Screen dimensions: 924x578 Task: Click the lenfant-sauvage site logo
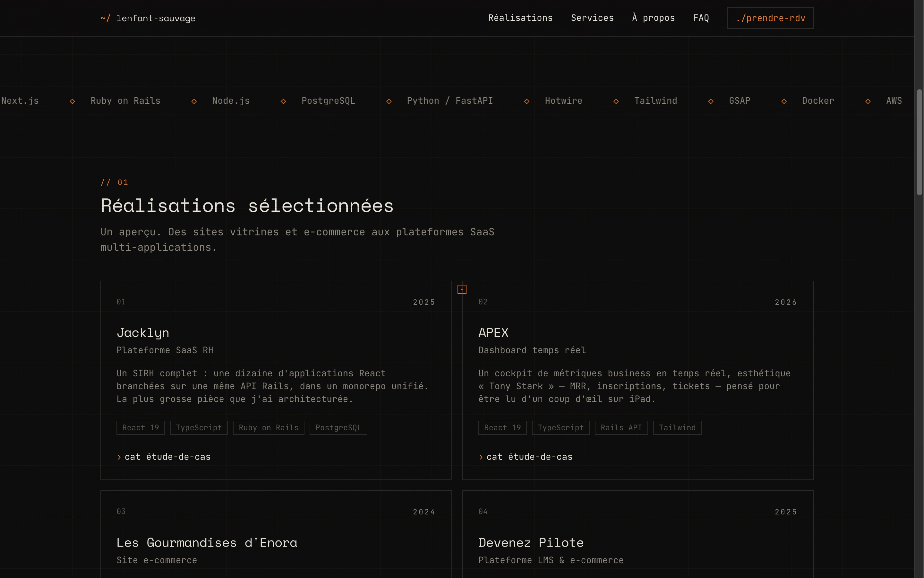coord(148,18)
